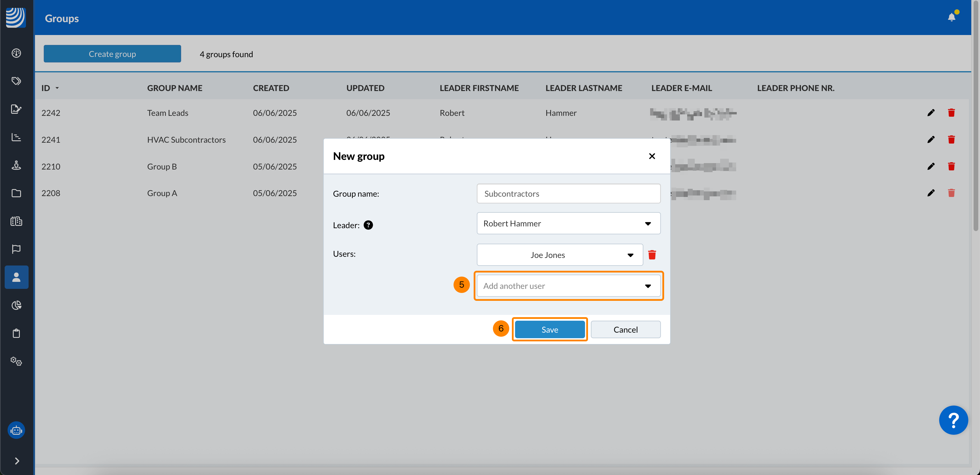The height and width of the screenshot is (475, 980).
Task: Click the chatbot robot icon
Action: point(16,430)
